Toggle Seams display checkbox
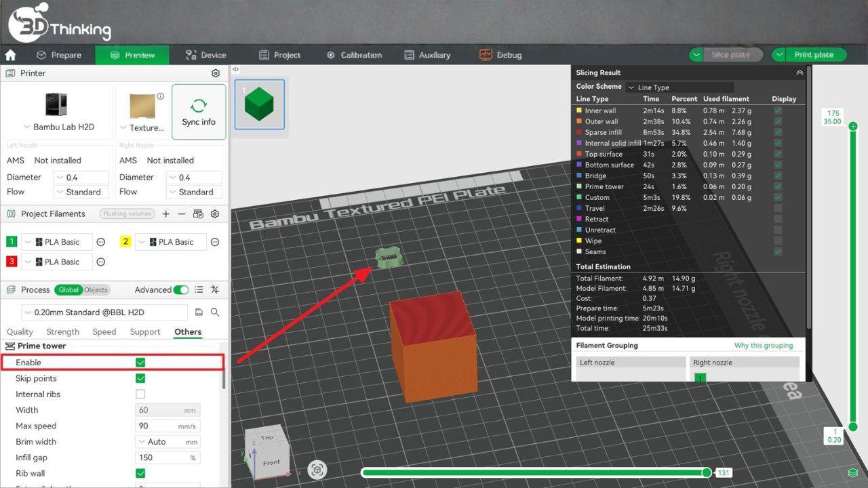 tap(778, 251)
